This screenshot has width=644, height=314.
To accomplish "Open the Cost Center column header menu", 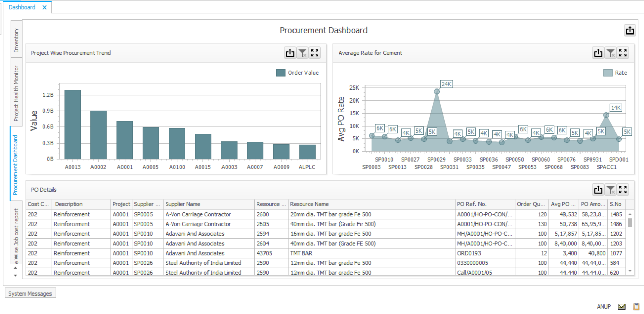I will point(38,204).
